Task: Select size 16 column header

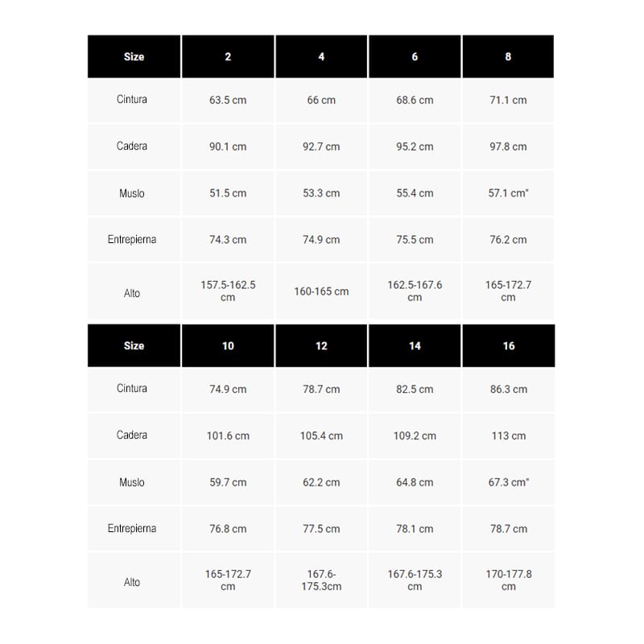Action: click(509, 346)
